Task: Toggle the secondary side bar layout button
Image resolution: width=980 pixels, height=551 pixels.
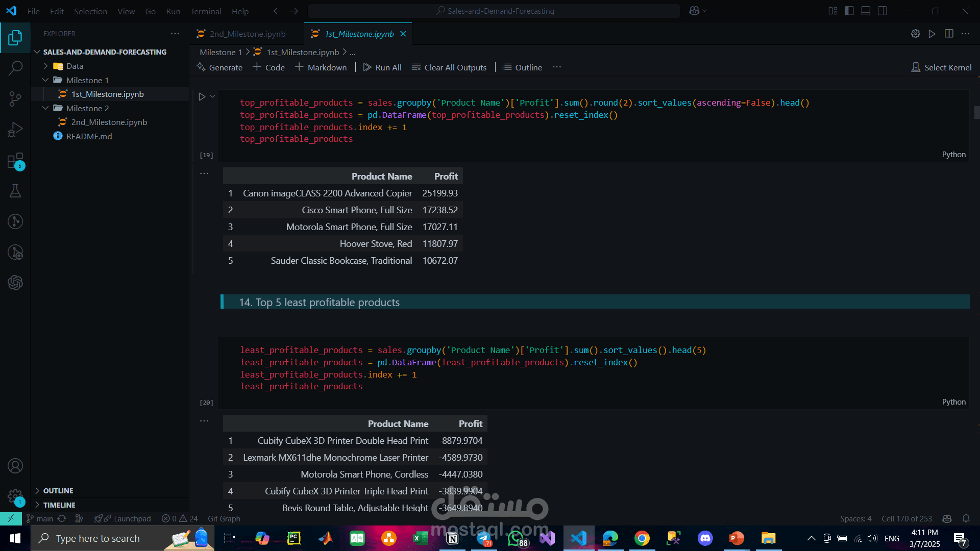Action: (x=883, y=11)
